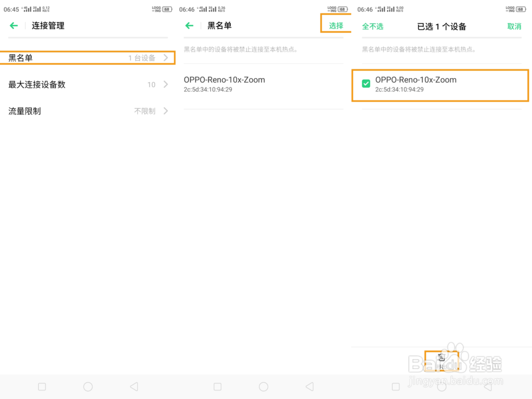
Task: Tap recent apps square below 黑名单 list screen
Action: click(218, 387)
